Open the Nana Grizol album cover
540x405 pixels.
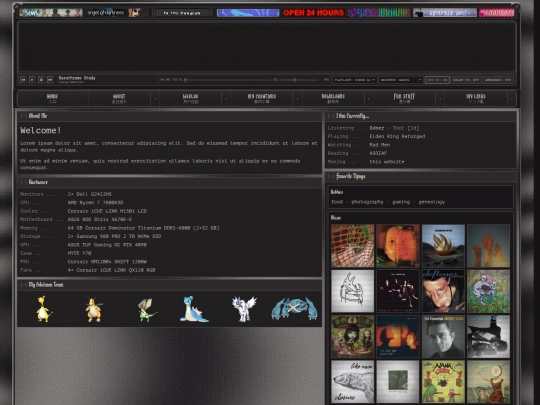[x=443, y=382]
